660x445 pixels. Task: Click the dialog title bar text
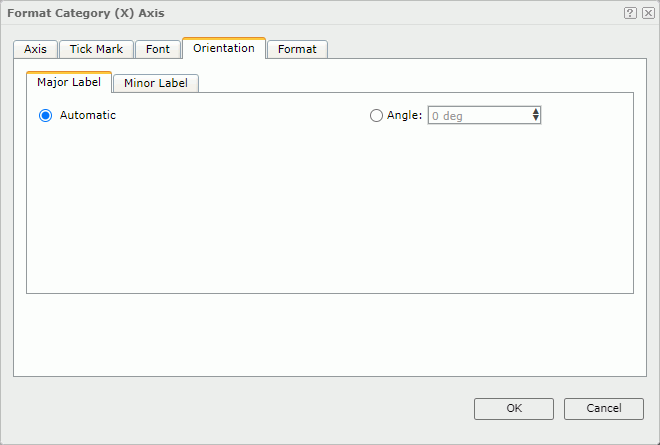point(86,13)
